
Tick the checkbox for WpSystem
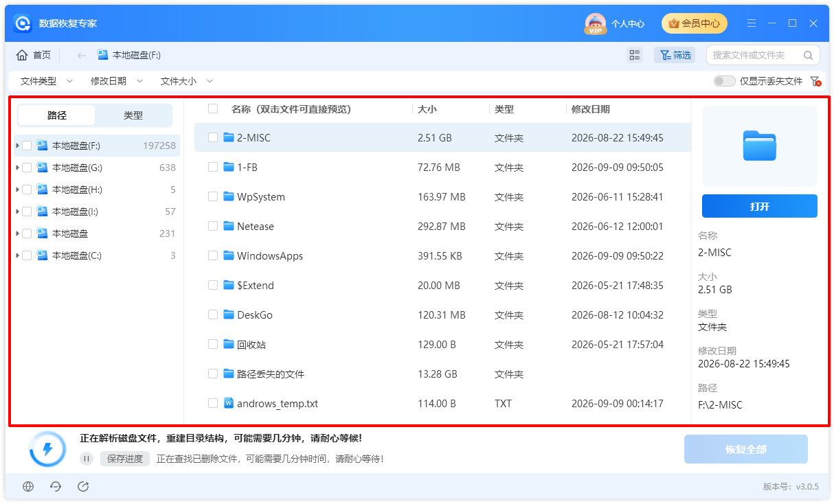[213, 196]
